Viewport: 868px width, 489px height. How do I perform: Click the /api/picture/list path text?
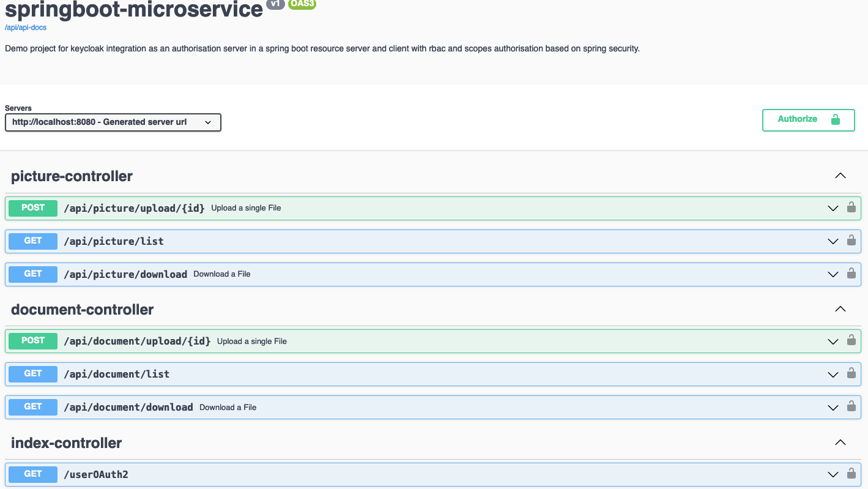pos(114,241)
